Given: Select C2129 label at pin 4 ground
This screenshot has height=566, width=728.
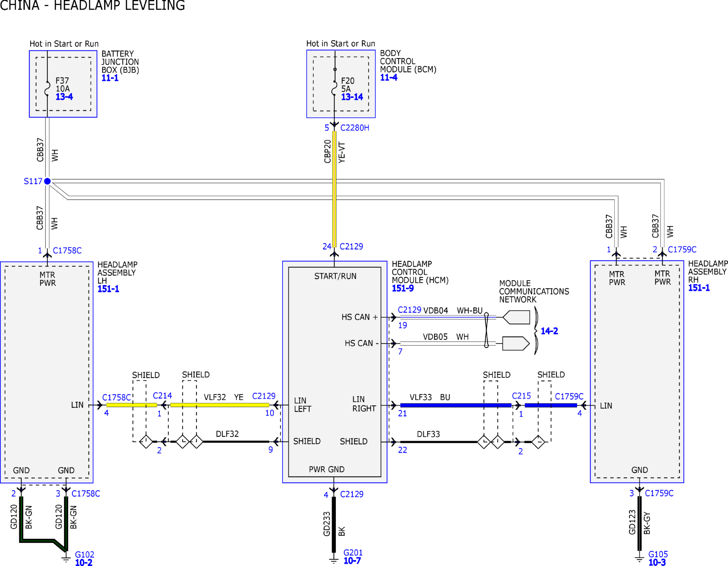Looking at the screenshot, I should click(x=352, y=494).
